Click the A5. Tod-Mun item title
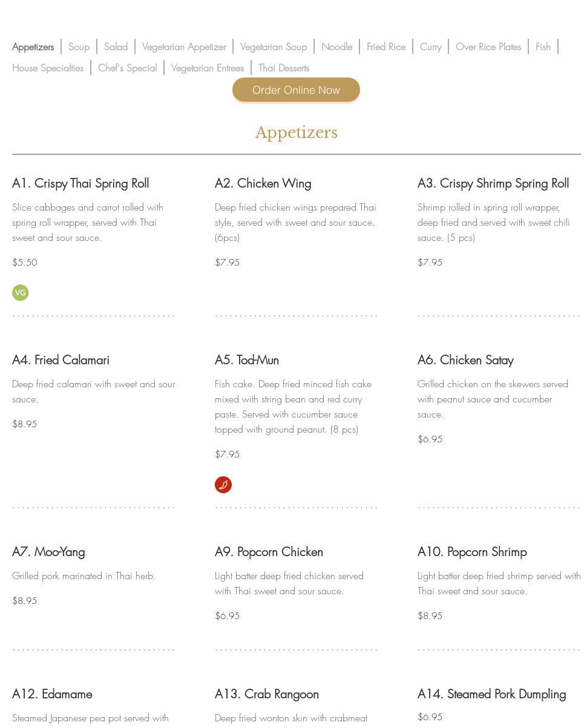The width and height of the screenshot is (584, 728). click(x=247, y=360)
